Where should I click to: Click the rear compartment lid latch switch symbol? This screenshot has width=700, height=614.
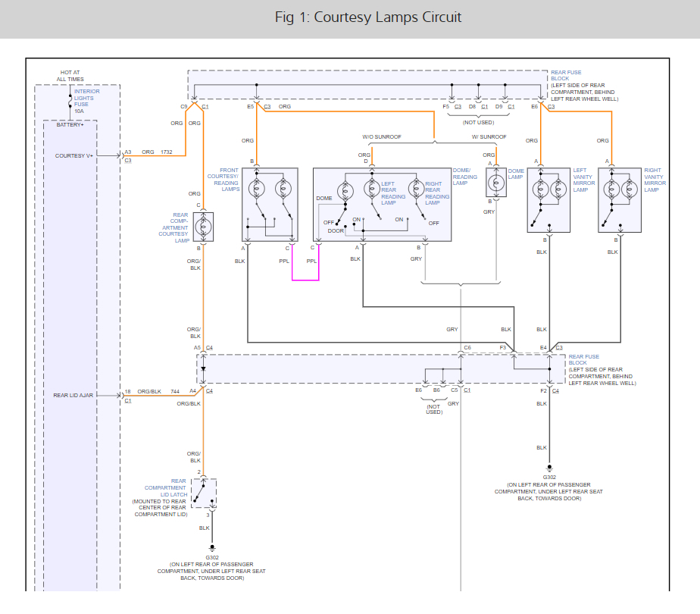(x=200, y=493)
